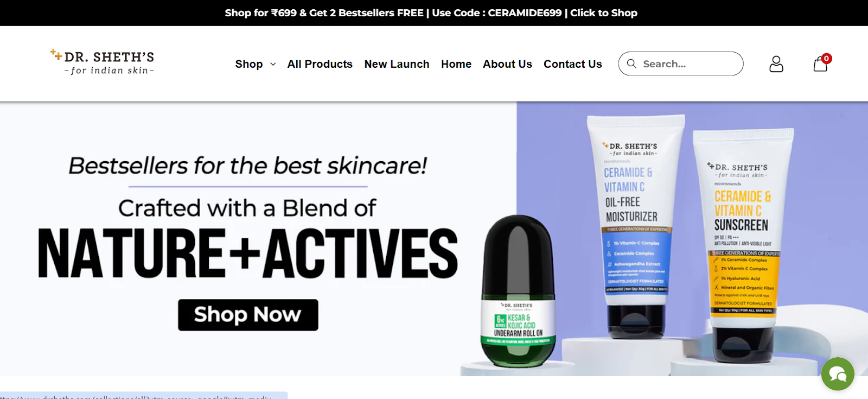
Task: Click the Shop Now banner button
Action: pos(248,315)
